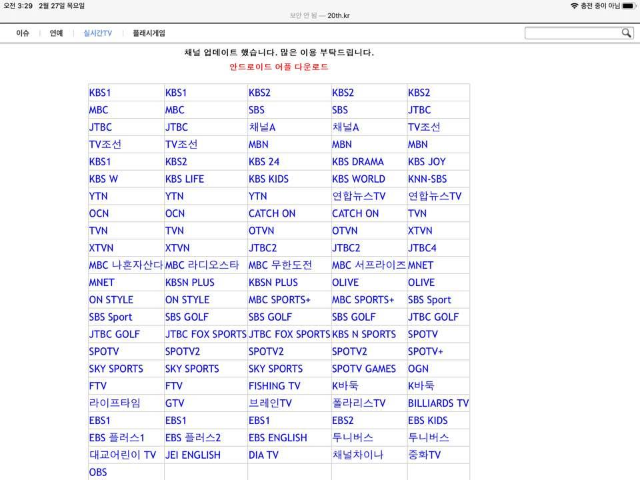
Task: Select the EBS ENGLISH channel
Action: click(278, 438)
